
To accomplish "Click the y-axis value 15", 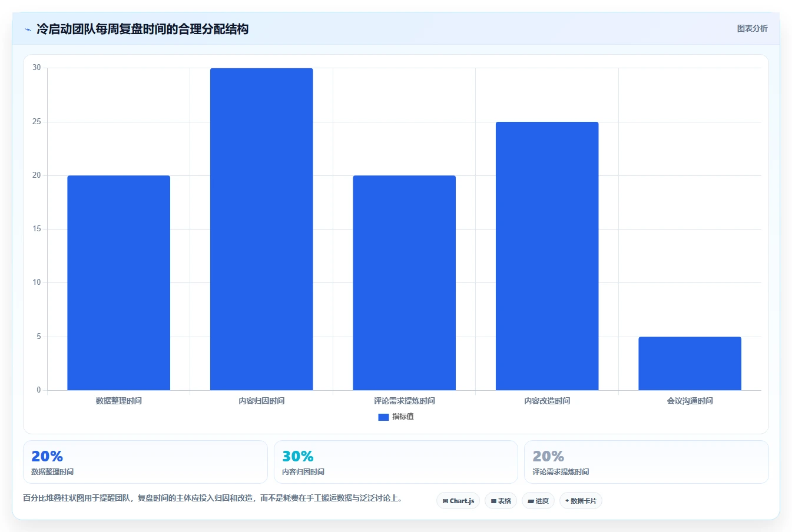I will tap(37, 229).
